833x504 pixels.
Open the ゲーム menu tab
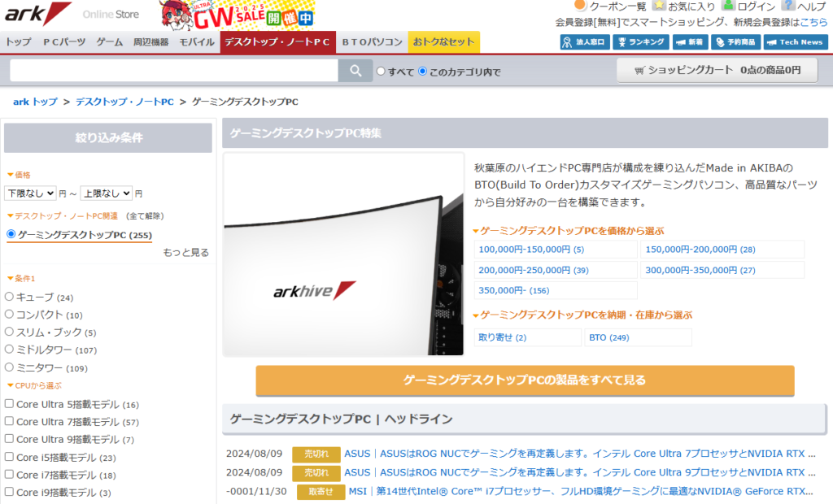(110, 42)
